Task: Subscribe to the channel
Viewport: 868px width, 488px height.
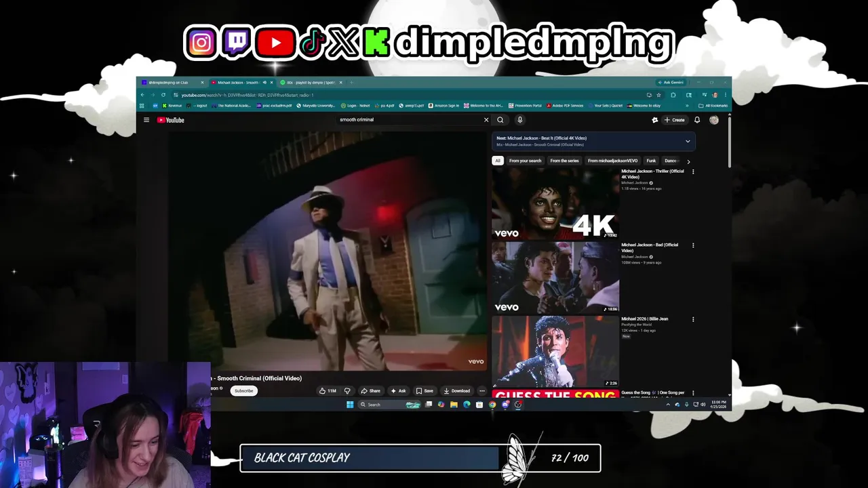Action: pyautogui.click(x=243, y=390)
